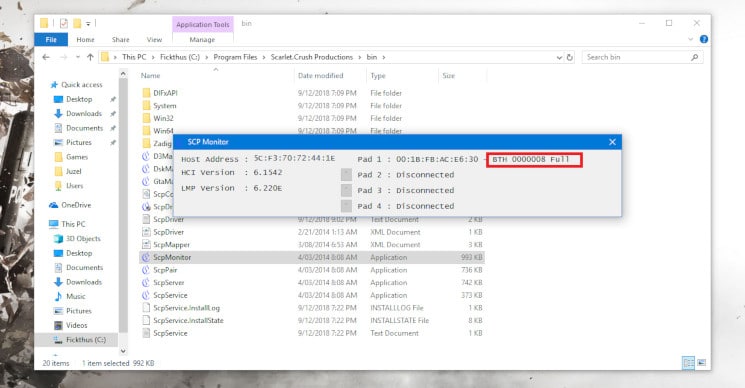This screenshot has width=745, height=388.
Task: Select ScpService.InstallLog file
Action: click(186, 308)
